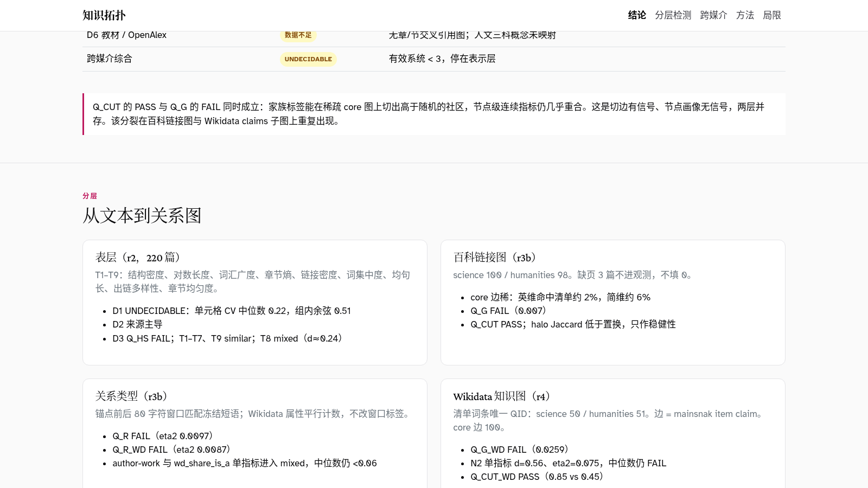
Task: Open the 分层检测 nav link
Action: [x=673, y=15]
